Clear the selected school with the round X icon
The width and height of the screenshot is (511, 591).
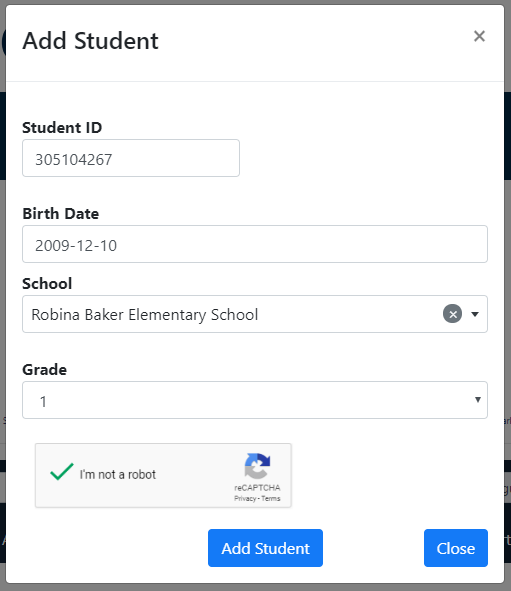(453, 314)
